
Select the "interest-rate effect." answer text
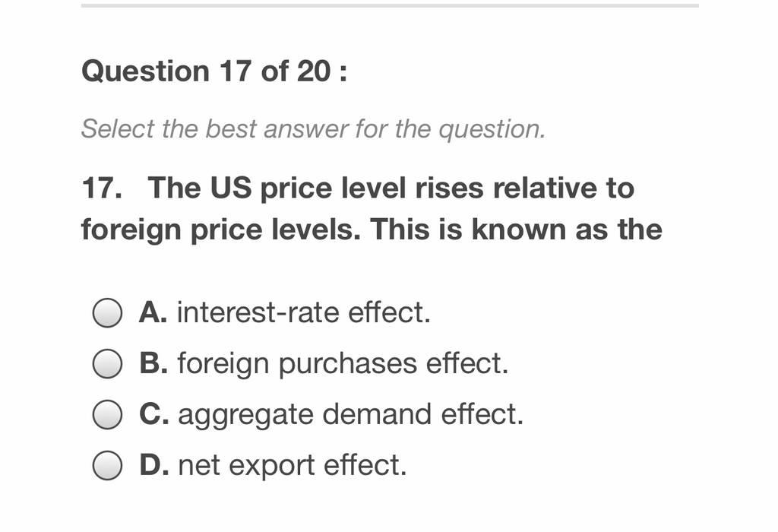pyautogui.click(x=304, y=312)
